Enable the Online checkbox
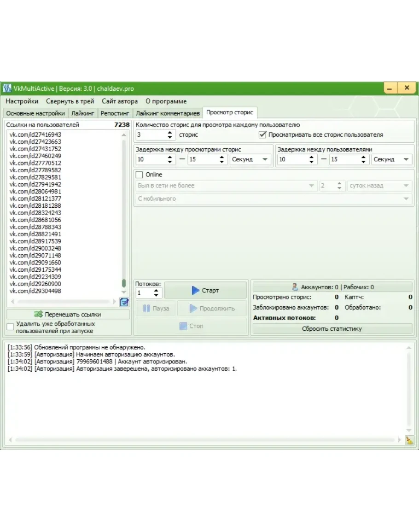 [140, 175]
